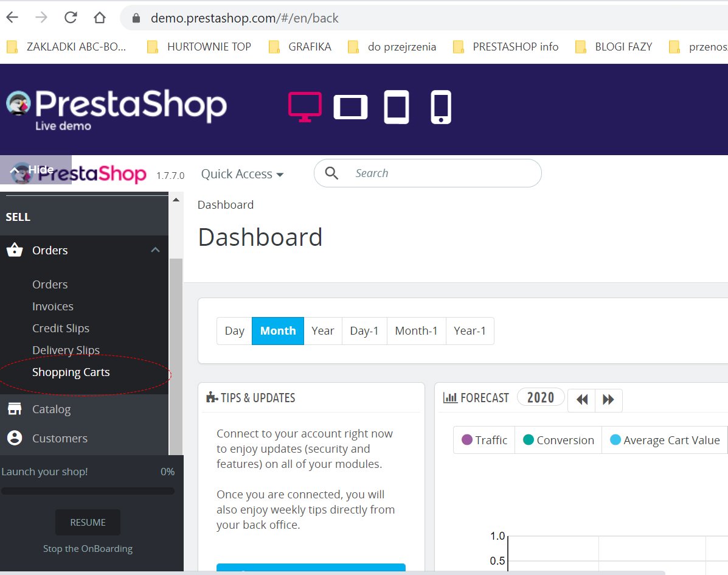The height and width of the screenshot is (575, 728).
Task: Collapse the Orders menu chevron
Action: point(155,250)
